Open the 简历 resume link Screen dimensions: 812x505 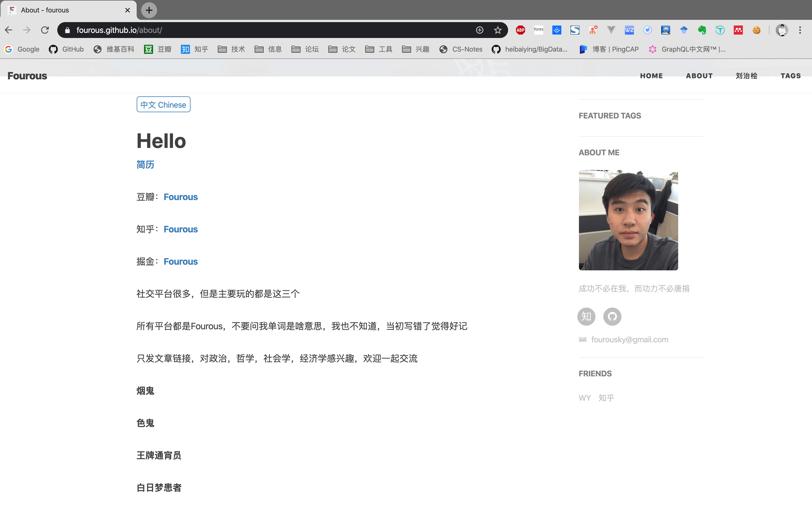pyautogui.click(x=145, y=165)
